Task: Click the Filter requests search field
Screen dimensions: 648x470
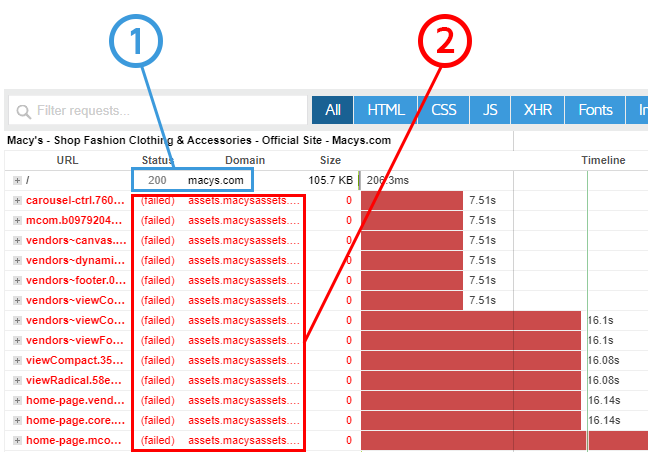Action: tap(158, 110)
